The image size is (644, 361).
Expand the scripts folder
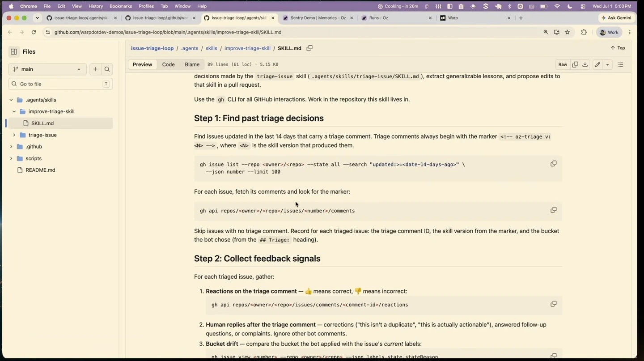[x=11, y=158]
